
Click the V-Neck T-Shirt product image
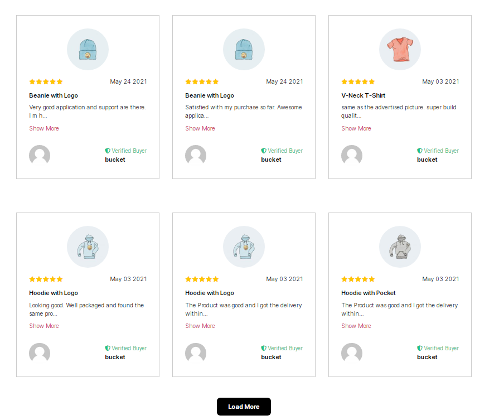tap(400, 49)
